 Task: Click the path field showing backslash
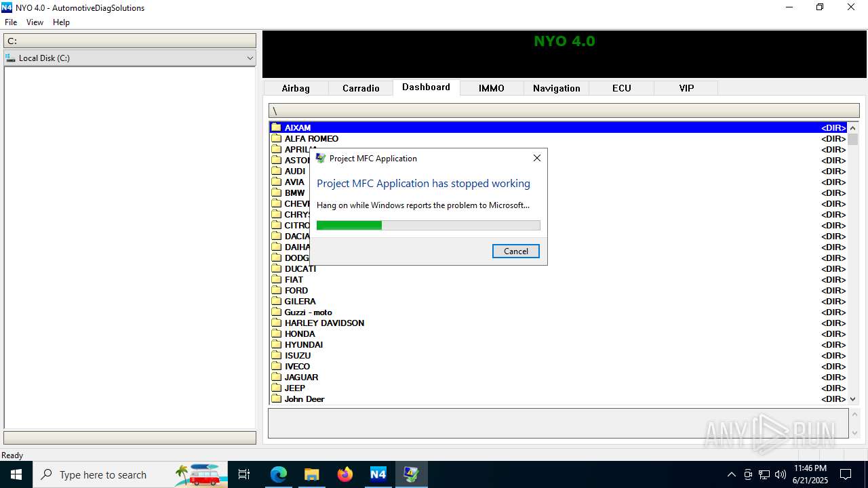[564, 110]
